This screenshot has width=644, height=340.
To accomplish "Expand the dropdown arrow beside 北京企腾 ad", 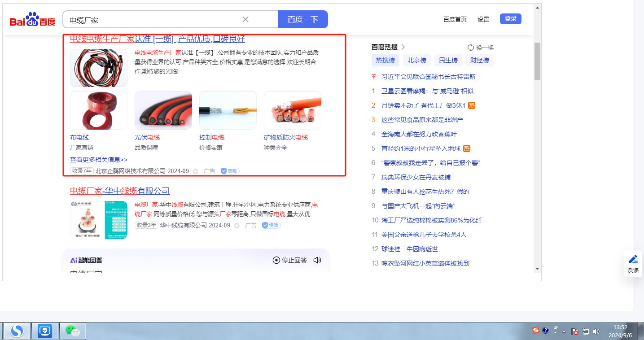I will click(x=195, y=171).
